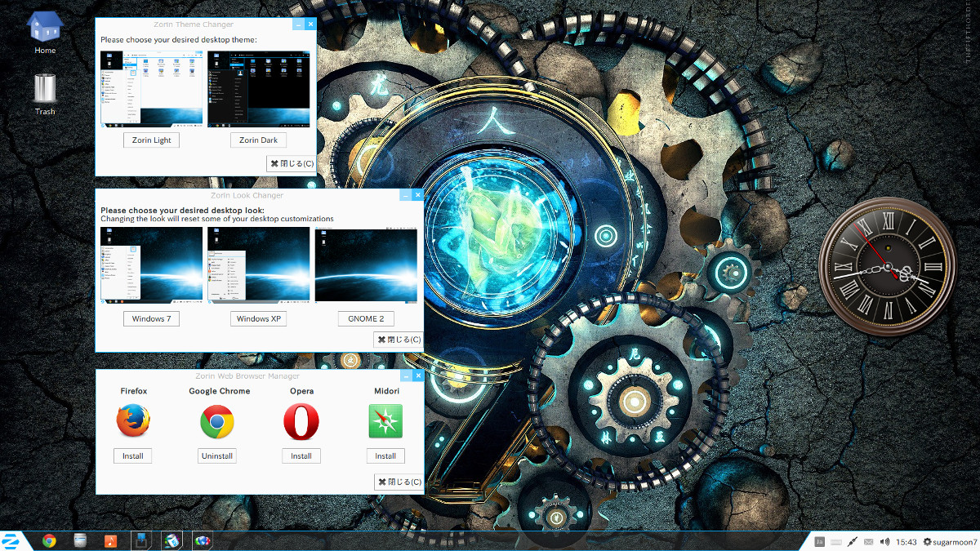Screen dimensions: 980x551
Task: Install Firefox in Web Browser Manager
Action: [133, 456]
